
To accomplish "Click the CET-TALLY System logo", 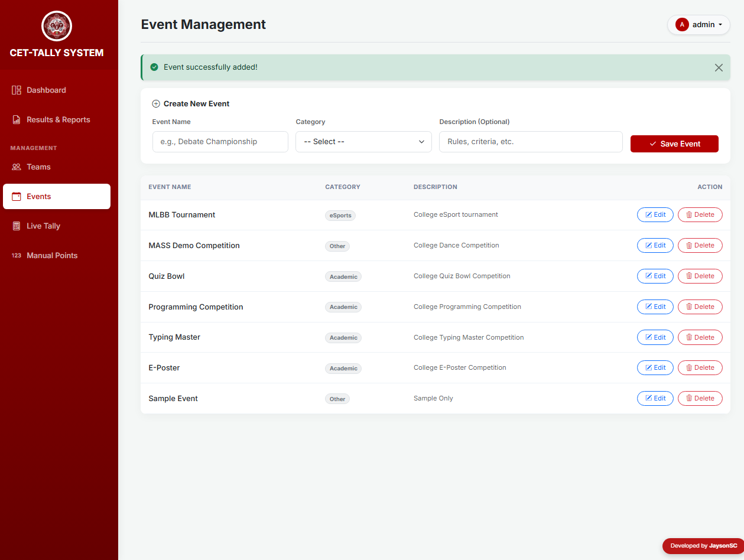I will click(x=56, y=26).
